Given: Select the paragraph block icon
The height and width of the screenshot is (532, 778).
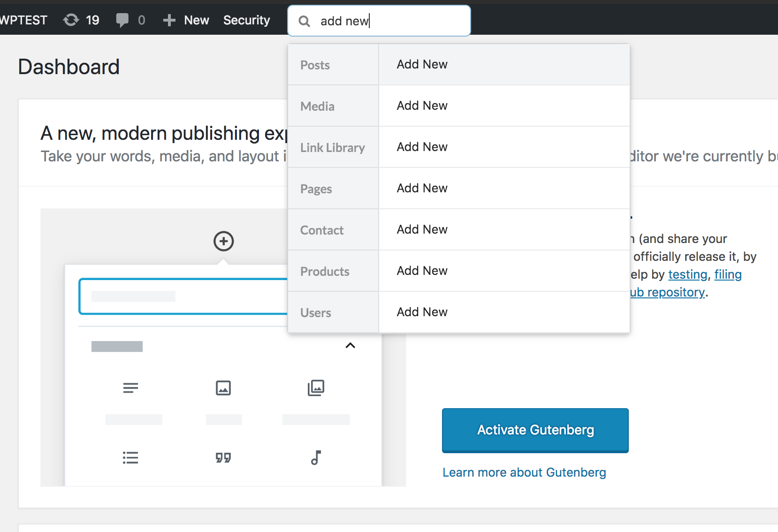Looking at the screenshot, I should coord(130,388).
